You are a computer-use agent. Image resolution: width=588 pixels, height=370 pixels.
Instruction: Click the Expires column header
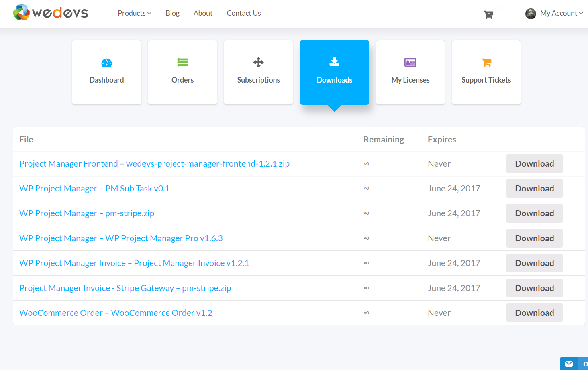click(442, 140)
